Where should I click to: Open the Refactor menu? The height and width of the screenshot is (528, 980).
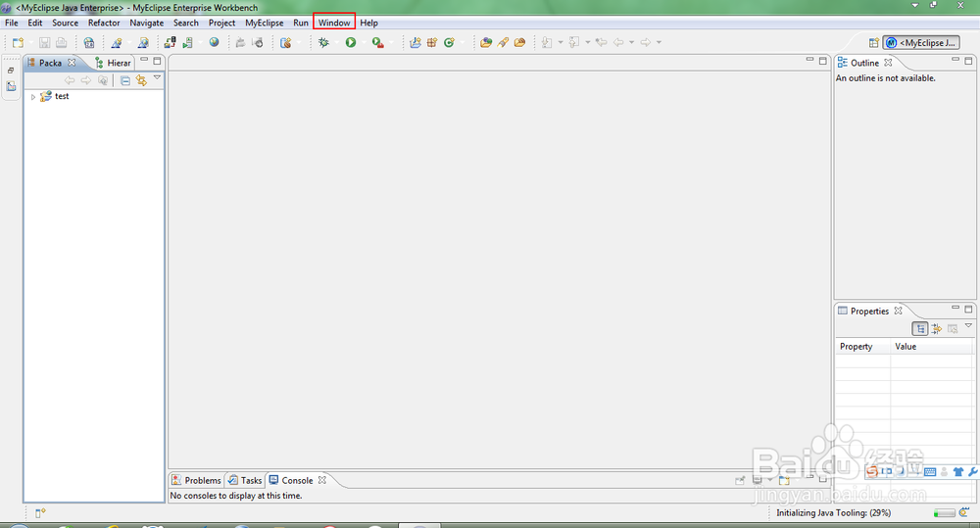coord(104,23)
